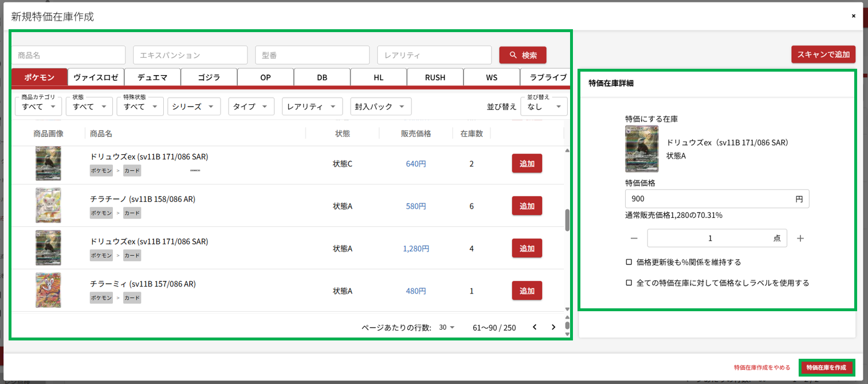Image resolution: width=868 pixels, height=384 pixels.
Task: Go to previous page using left chevron
Action: click(535, 327)
